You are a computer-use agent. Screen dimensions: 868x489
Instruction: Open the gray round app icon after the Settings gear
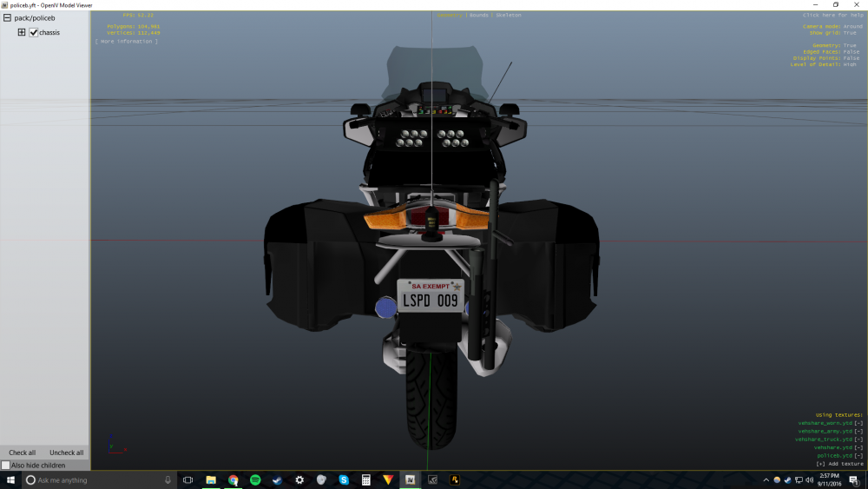322,480
